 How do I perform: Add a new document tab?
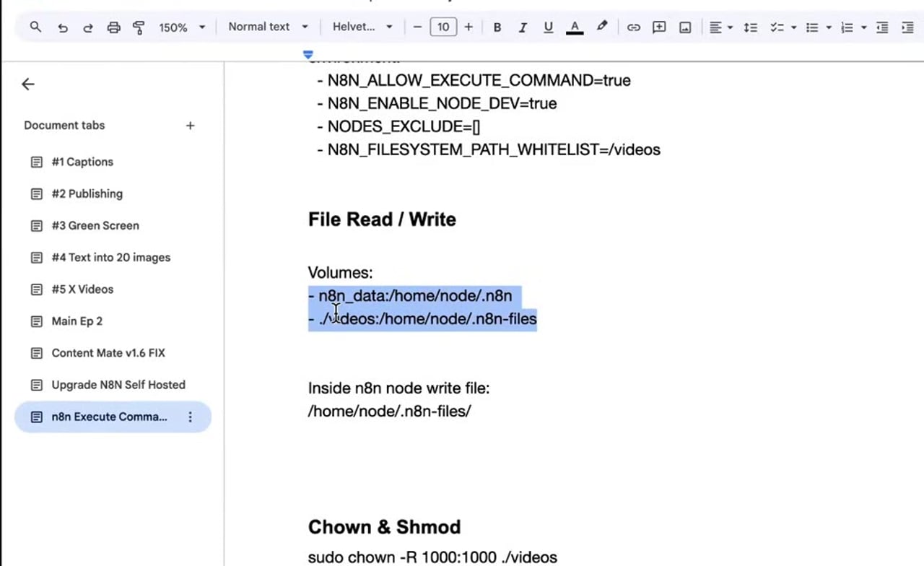[x=190, y=126]
